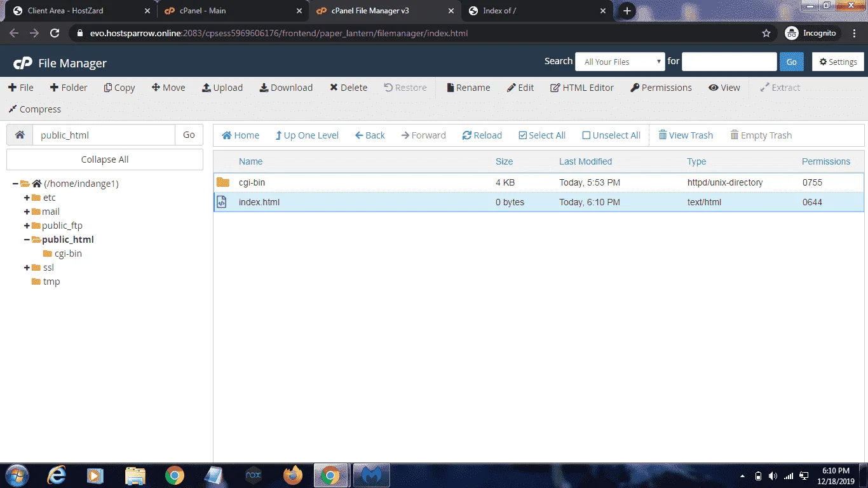Image resolution: width=868 pixels, height=488 pixels.
Task: Switch to the Index of / tab
Action: pyautogui.click(x=536, y=11)
